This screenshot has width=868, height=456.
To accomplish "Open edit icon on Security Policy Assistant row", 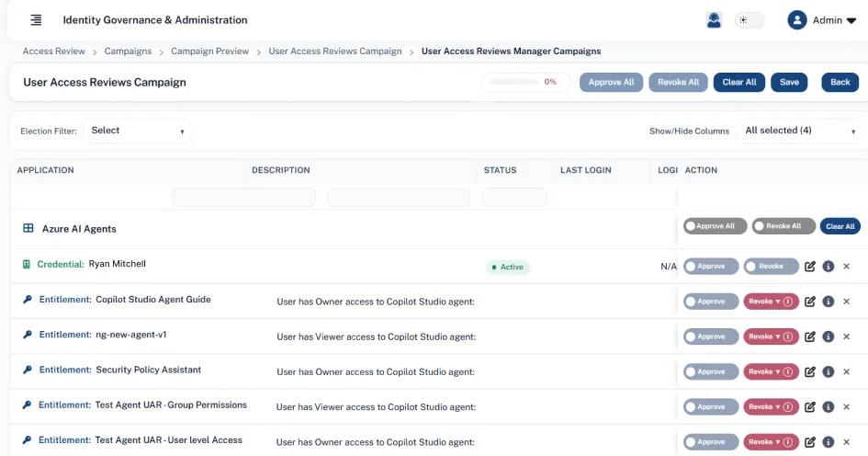I will tap(810, 371).
